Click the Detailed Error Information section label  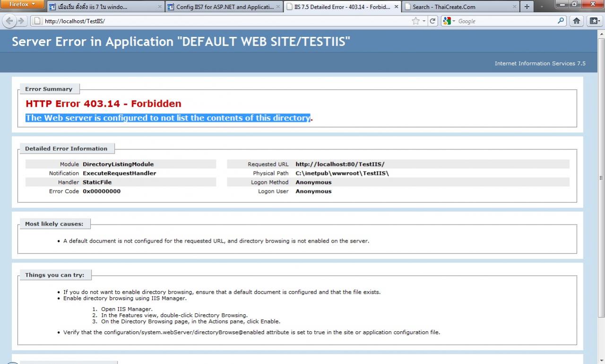click(66, 148)
